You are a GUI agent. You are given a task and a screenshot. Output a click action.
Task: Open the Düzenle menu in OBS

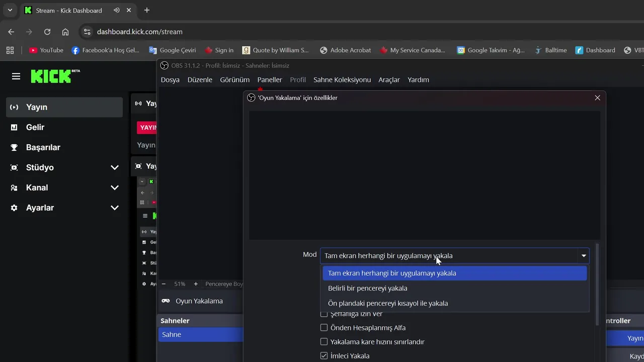coord(200,79)
